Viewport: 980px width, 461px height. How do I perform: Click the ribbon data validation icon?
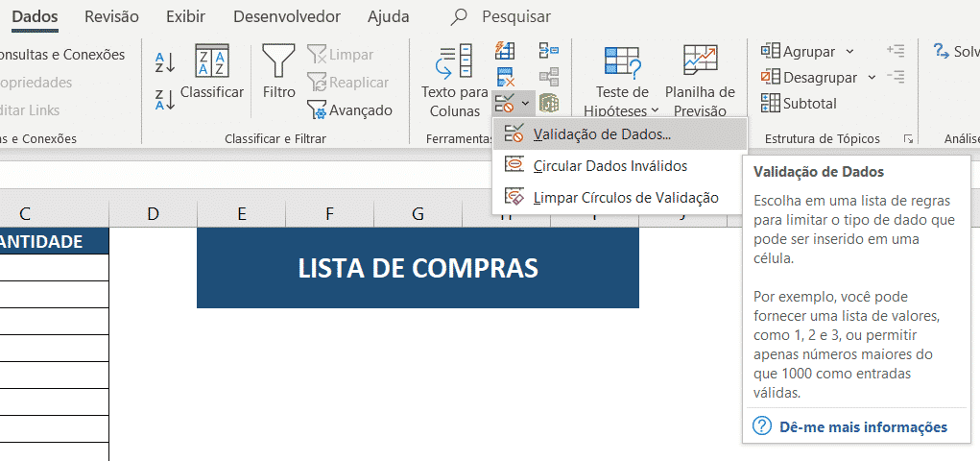pos(505,103)
